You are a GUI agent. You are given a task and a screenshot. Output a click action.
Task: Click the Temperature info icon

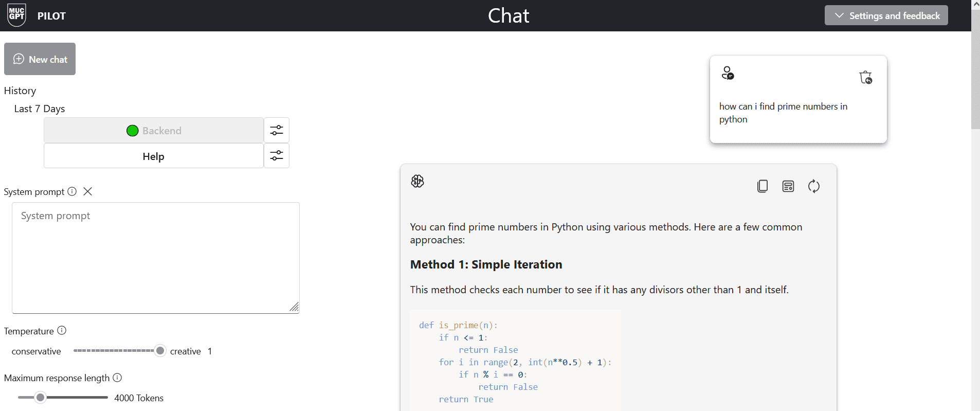pyautogui.click(x=62, y=331)
